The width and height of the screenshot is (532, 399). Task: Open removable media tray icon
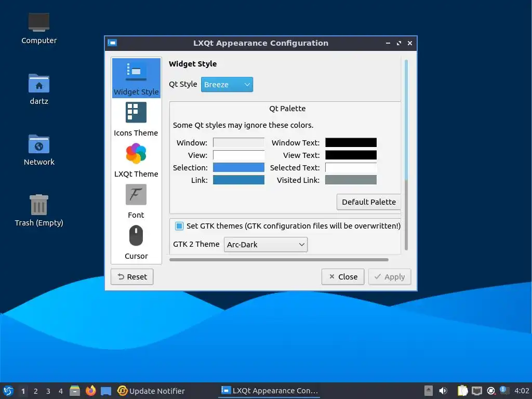(429, 391)
